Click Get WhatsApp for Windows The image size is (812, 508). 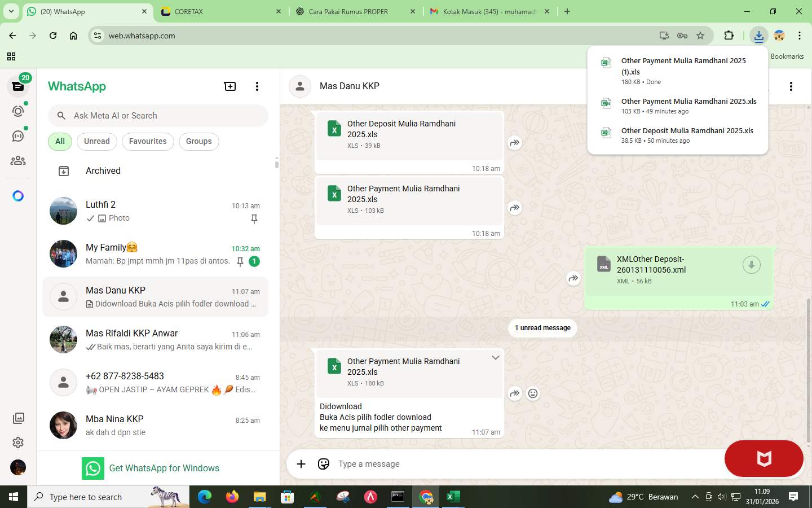164,468
